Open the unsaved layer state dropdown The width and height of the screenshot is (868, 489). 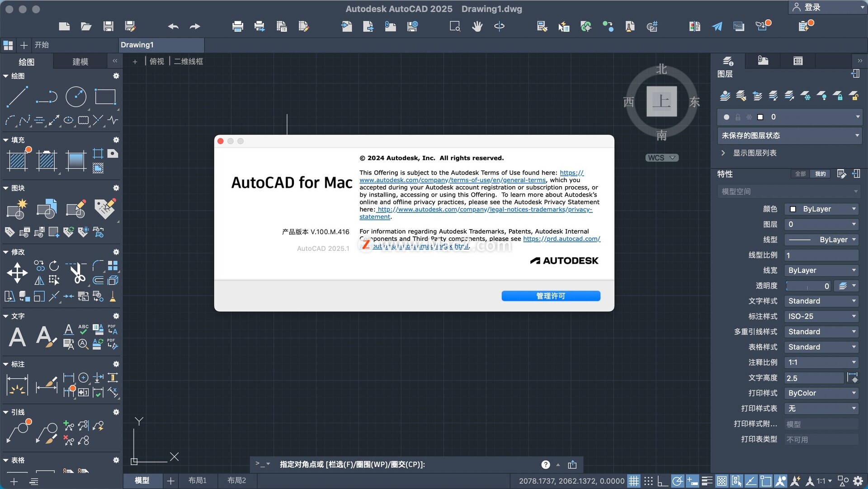tap(789, 136)
